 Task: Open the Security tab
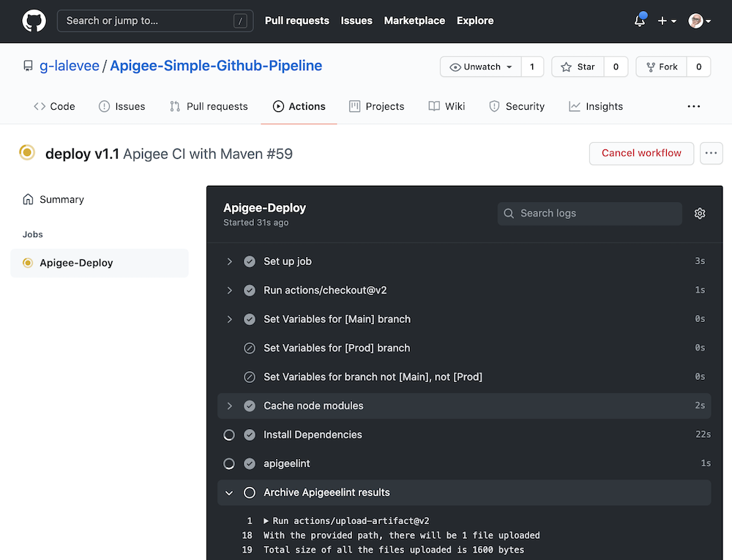517,106
